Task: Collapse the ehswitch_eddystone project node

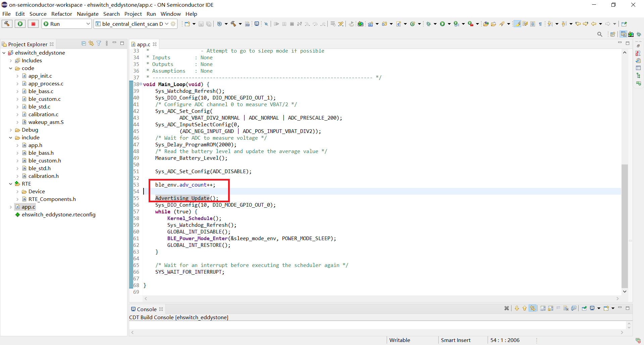Action: (x=4, y=53)
